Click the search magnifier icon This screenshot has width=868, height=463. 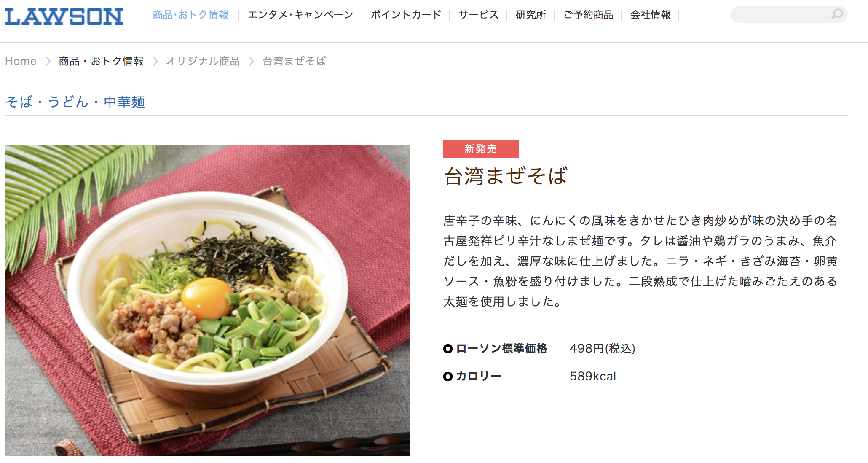(837, 14)
